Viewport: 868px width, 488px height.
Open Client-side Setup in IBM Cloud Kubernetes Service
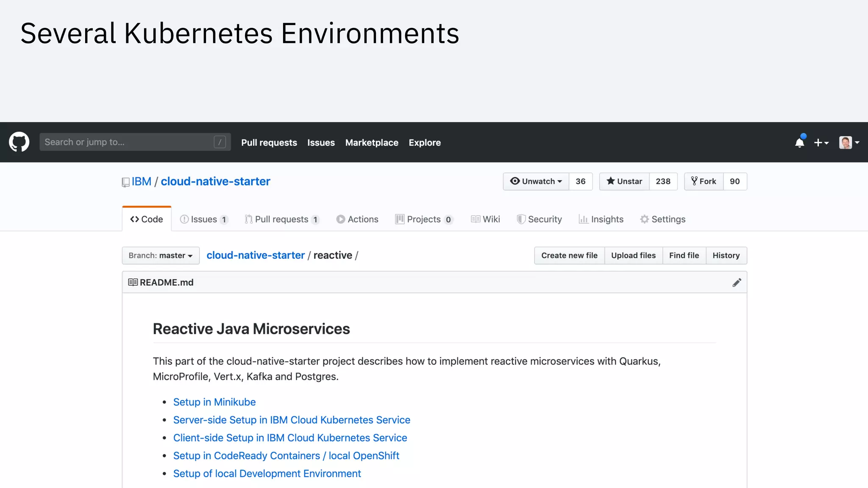[290, 438]
